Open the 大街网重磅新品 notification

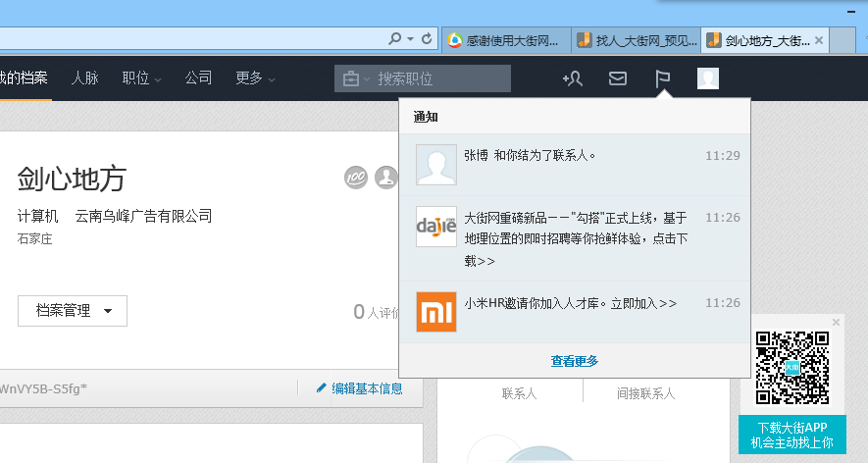click(x=575, y=238)
